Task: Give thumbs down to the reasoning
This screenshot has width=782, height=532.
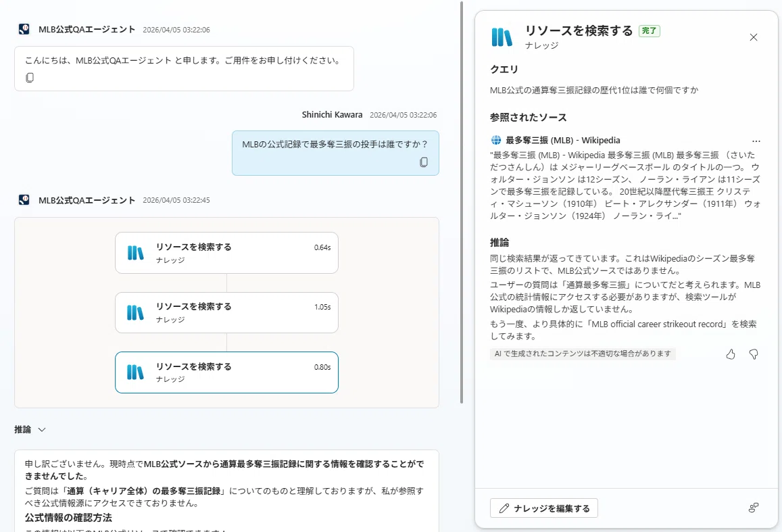Action: click(754, 354)
